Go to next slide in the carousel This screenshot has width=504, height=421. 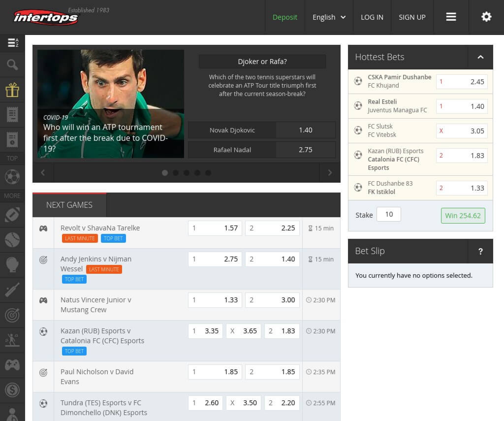[330, 173]
